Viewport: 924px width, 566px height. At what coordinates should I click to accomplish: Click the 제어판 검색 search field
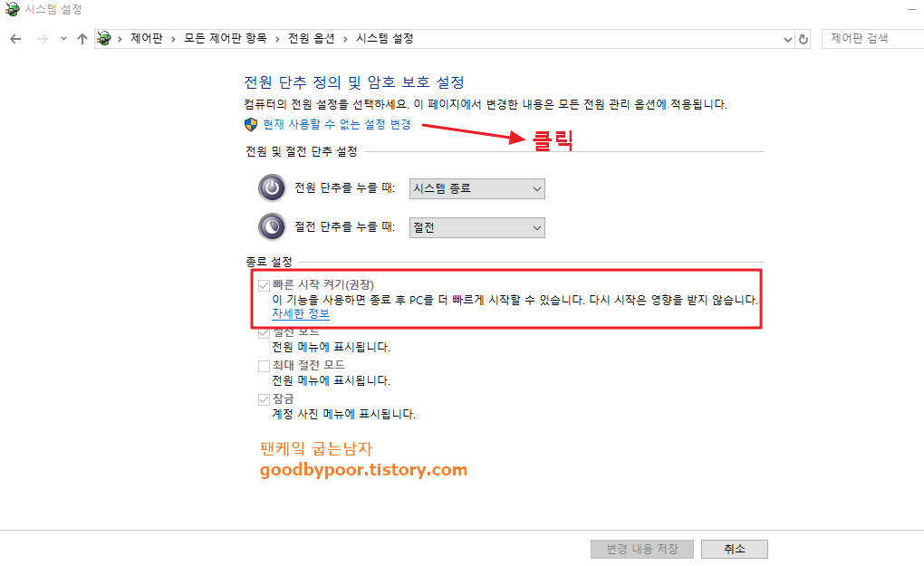[x=874, y=39]
